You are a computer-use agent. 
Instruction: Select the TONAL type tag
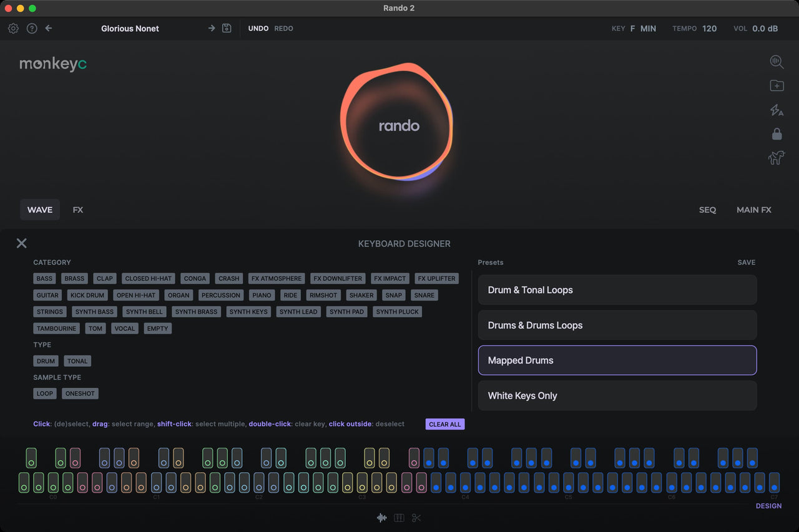(77, 361)
